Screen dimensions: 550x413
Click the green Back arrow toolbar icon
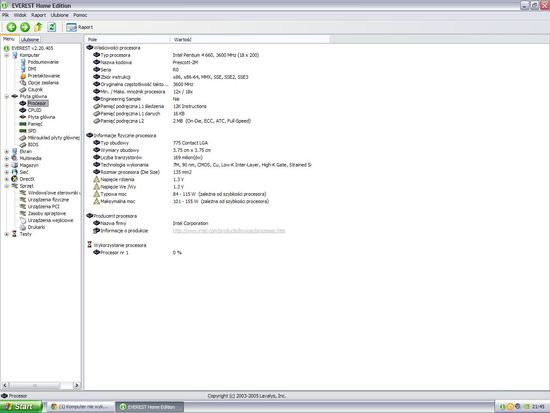click(x=12, y=27)
